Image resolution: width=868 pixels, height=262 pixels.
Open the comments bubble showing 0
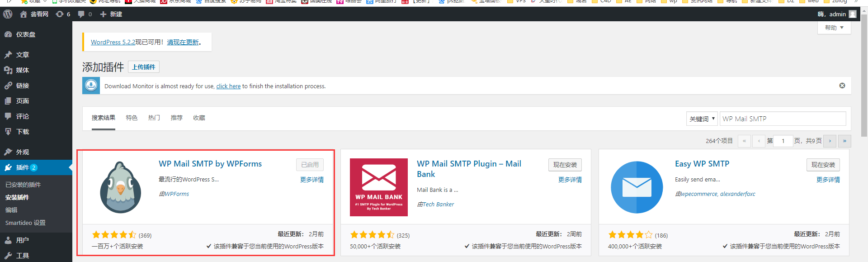(85, 14)
